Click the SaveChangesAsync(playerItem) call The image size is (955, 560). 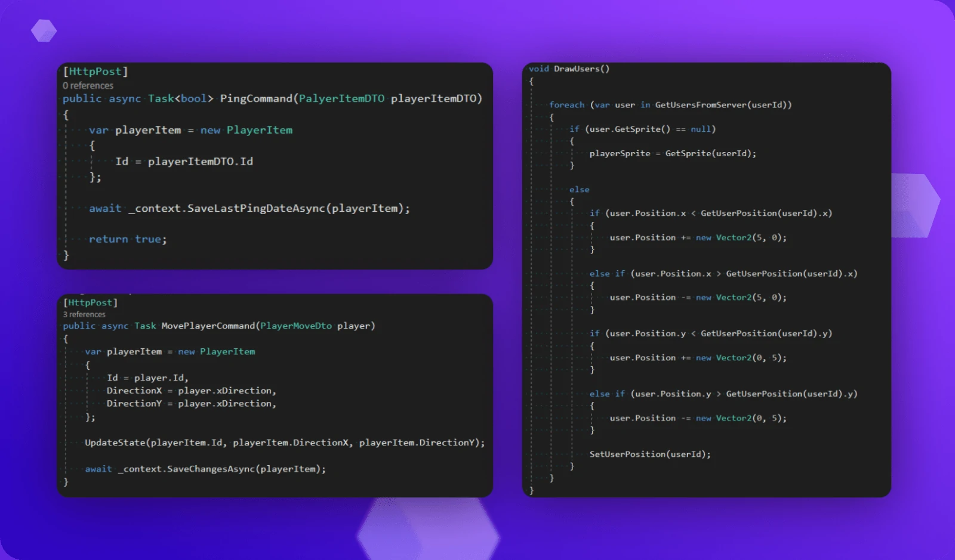coord(246,469)
